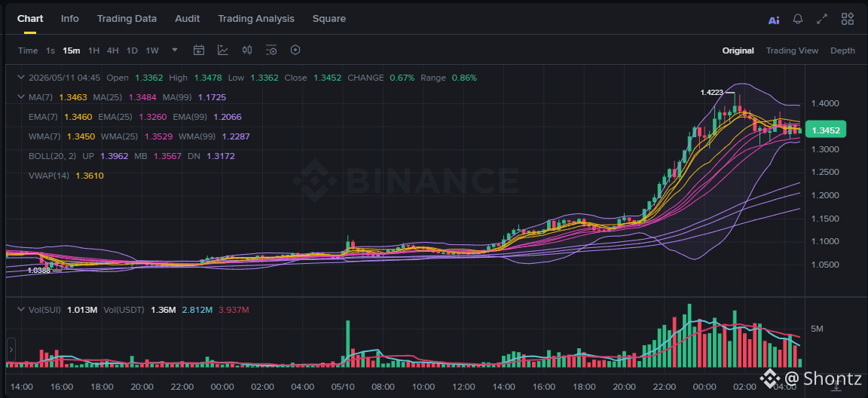Click the volume MA value 3.937M

click(235, 310)
